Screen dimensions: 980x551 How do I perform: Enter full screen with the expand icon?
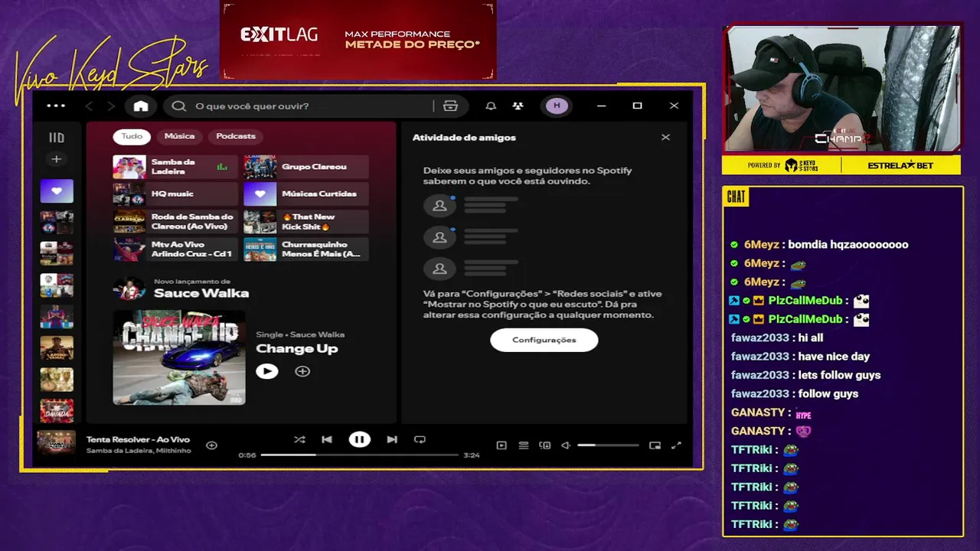pos(676,445)
